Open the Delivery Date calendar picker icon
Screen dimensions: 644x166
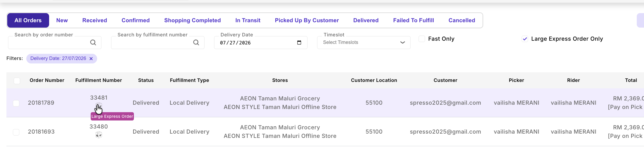pos(299,43)
